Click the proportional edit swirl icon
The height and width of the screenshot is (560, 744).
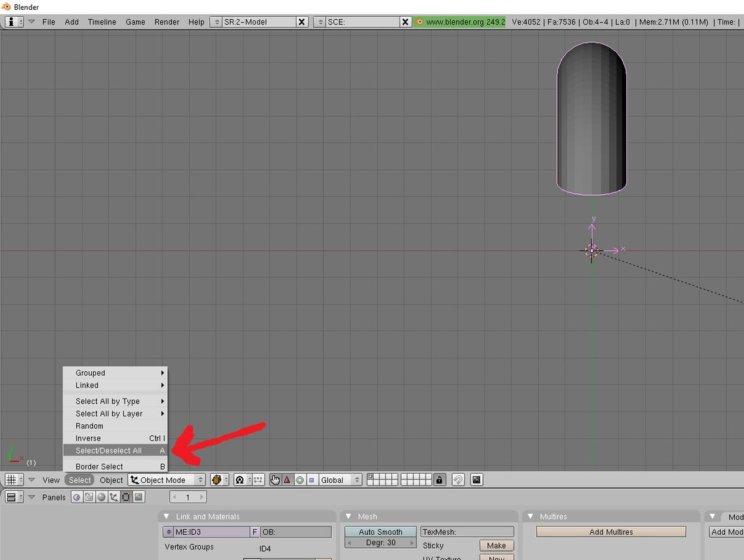458,479
